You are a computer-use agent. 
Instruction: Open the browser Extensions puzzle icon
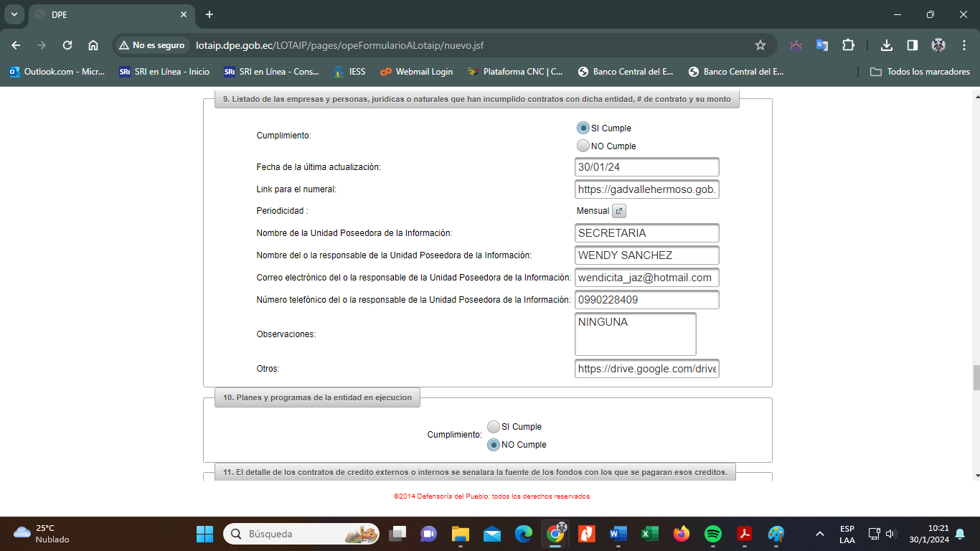[x=848, y=45]
